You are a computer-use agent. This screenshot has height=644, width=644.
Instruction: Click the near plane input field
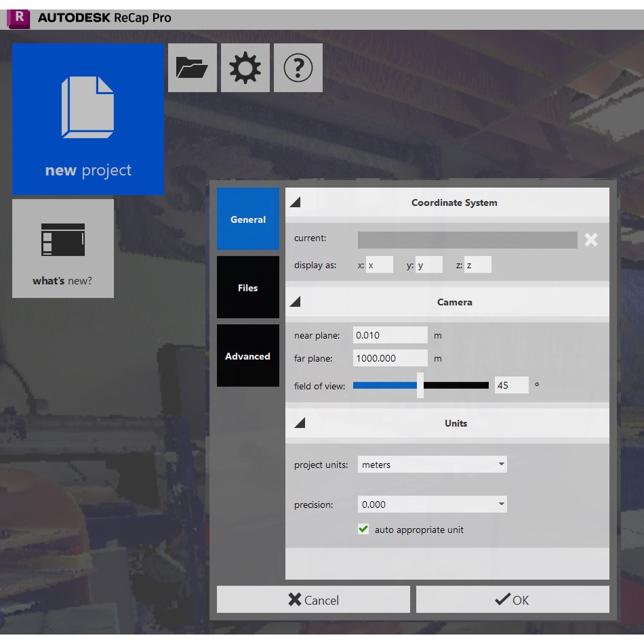click(x=390, y=336)
